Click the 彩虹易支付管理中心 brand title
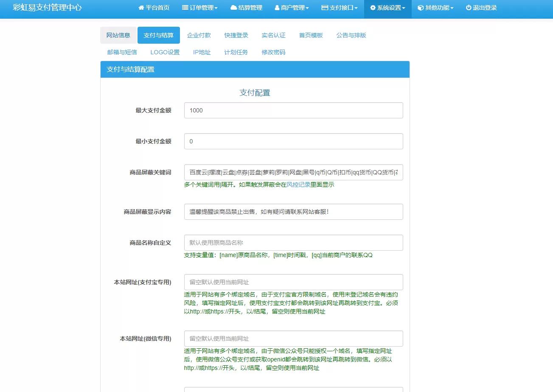Screen dimensions: 553x392 click(x=47, y=8)
